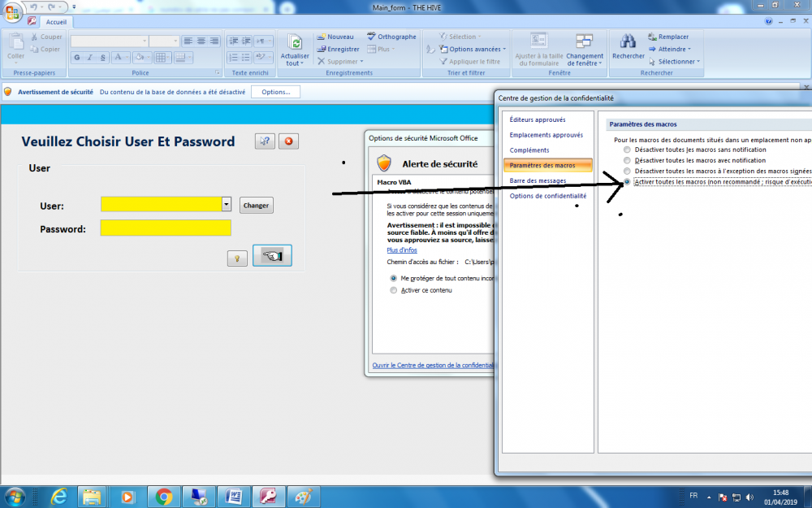Image resolution: width=812 pixels, height=508 pixels.
Task: Click the yellow User input field
Action: pos(162,204)
